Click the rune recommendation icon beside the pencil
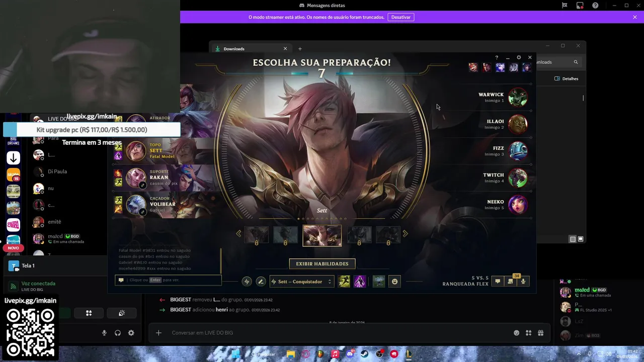 (x=247, y=282)
